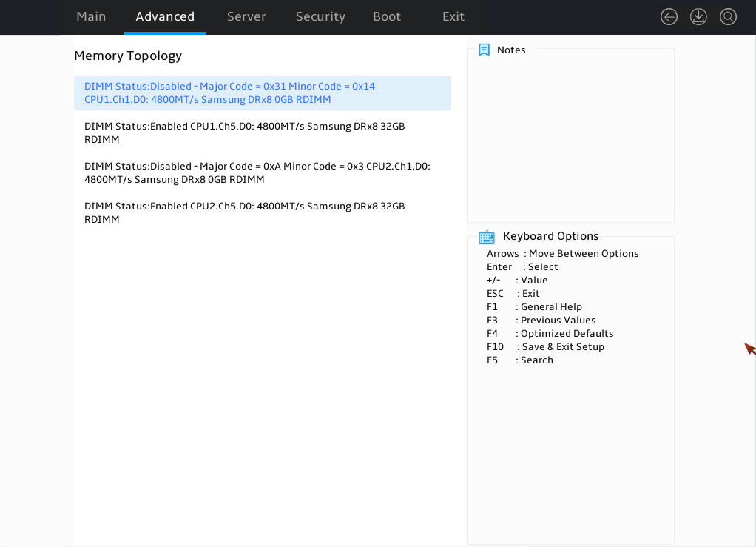
Task: Click the 'Arrows : Move Between Options' line
Action: (563, 254)
